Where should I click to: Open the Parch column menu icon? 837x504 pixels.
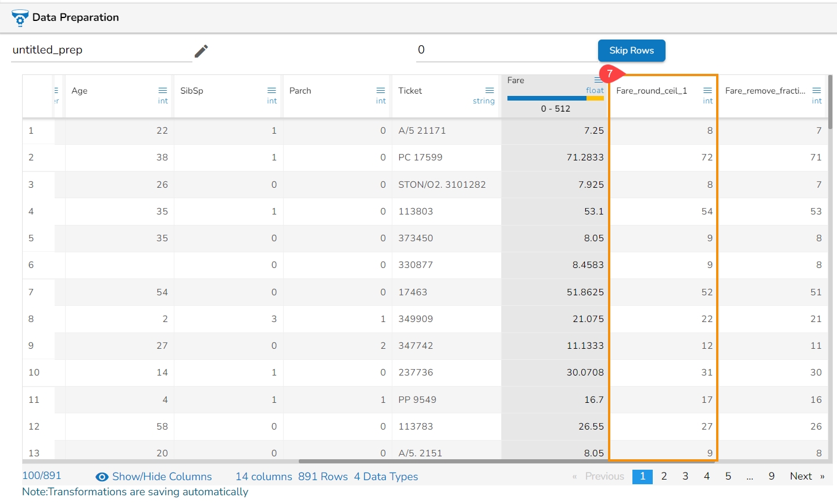[x=381, y=91]
